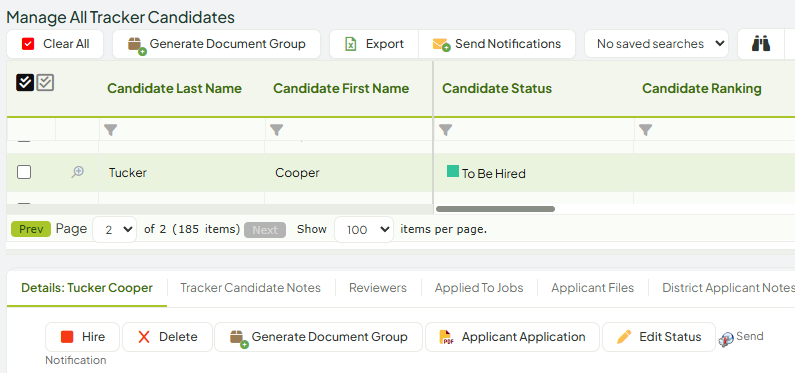Screen dimensions: 795x373
Task: Click the 'To Be Hired' status text
Action: 493,174
